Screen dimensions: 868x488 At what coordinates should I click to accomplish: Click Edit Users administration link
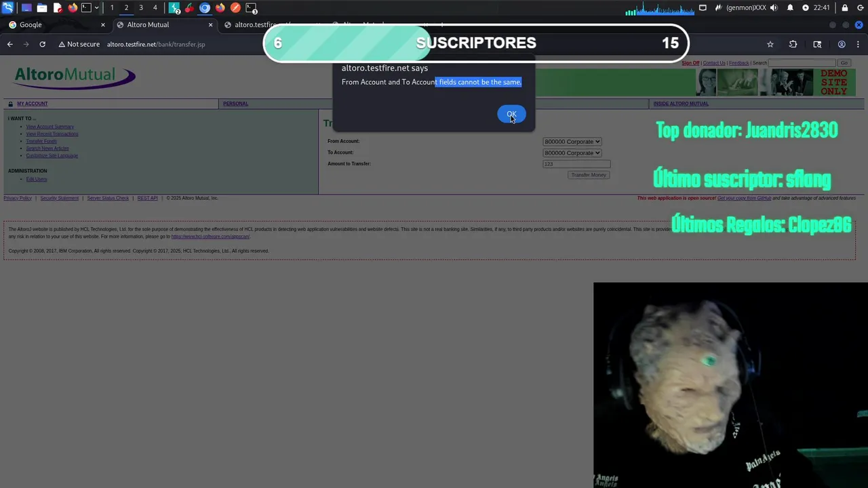pos(37,179)
